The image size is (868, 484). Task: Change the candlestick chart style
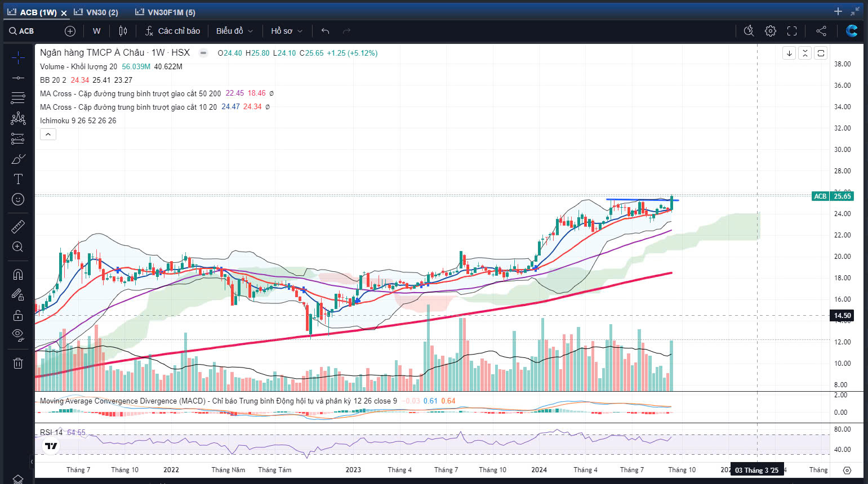click(123, 31)
